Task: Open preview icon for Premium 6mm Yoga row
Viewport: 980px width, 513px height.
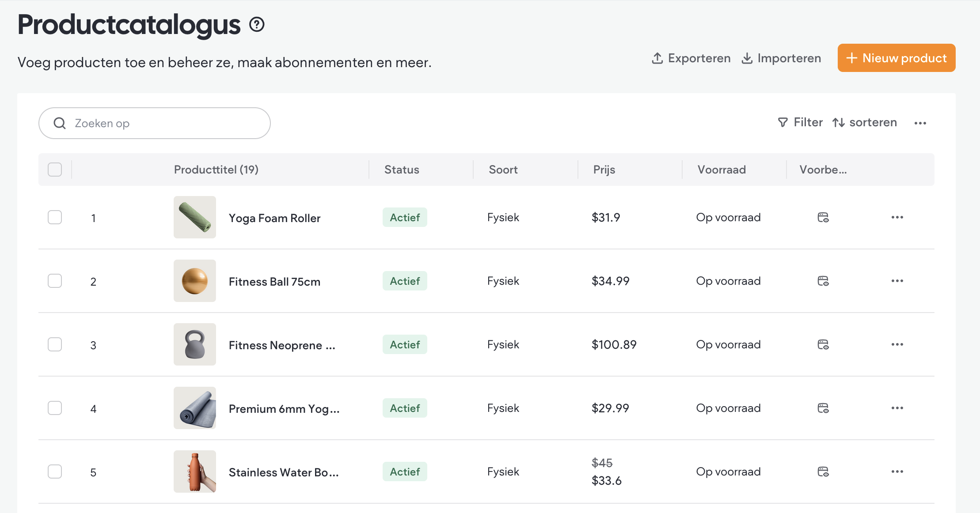Action: click(823, 408)
